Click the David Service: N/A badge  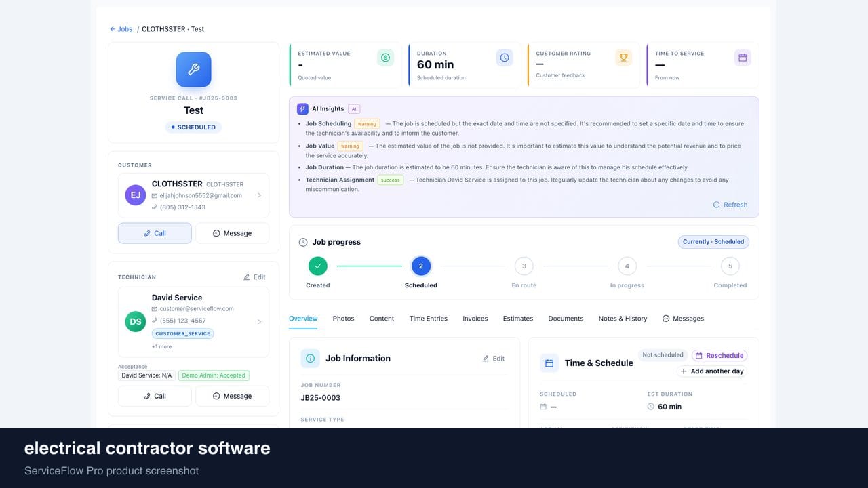pyautogui.click(x=146, y=375)
